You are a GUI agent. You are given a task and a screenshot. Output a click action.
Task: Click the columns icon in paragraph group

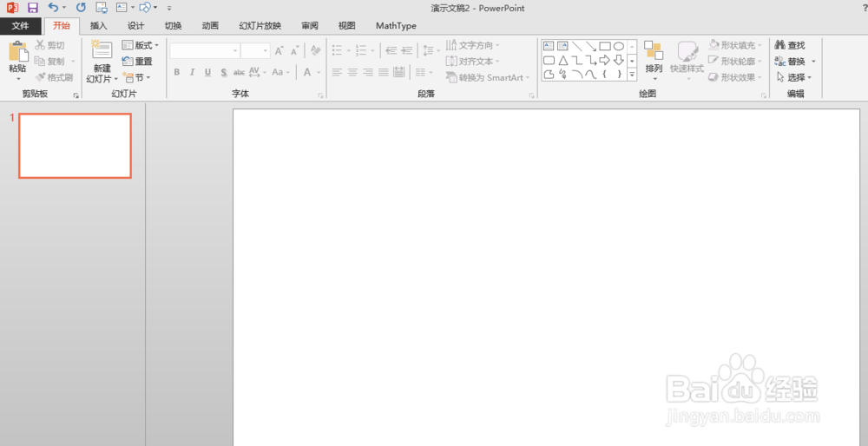coord(421,72)
